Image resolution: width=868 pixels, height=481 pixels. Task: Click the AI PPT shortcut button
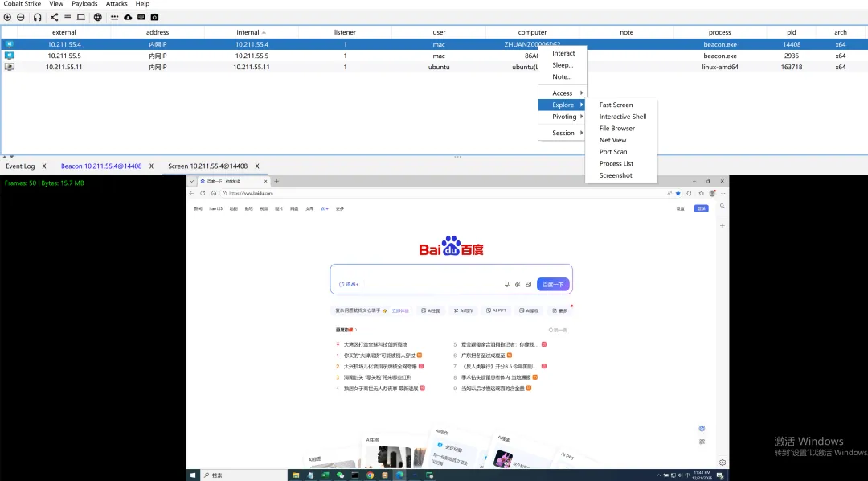coord(496,310)
